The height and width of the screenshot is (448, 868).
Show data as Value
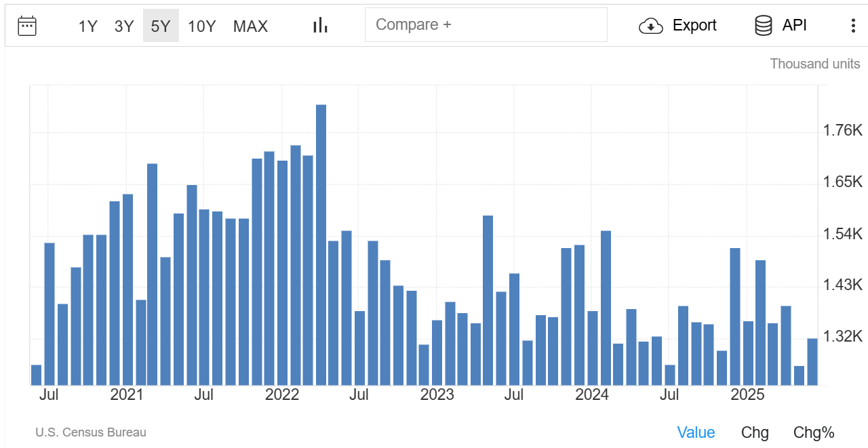pos(696,432)
